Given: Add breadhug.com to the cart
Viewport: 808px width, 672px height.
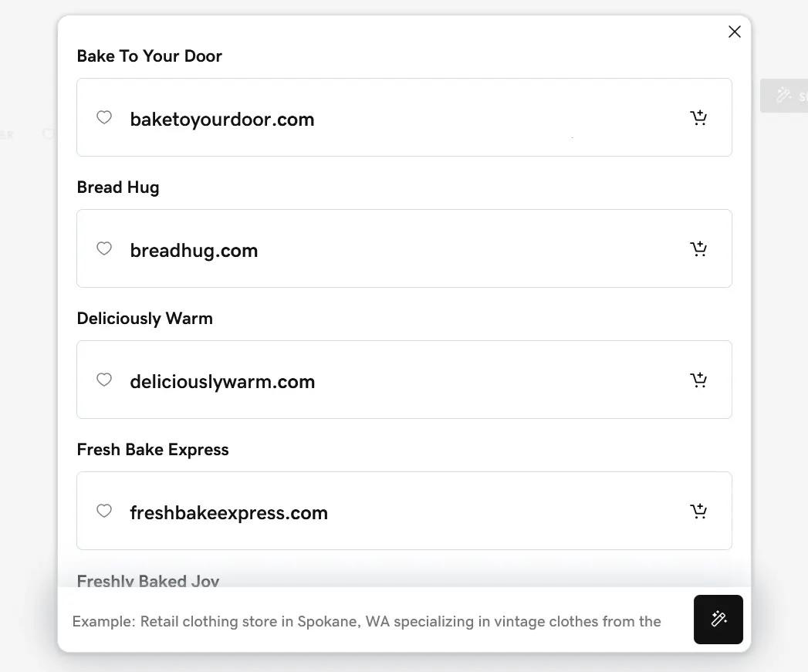Looking at the screenshot, I should click(698, 249).
